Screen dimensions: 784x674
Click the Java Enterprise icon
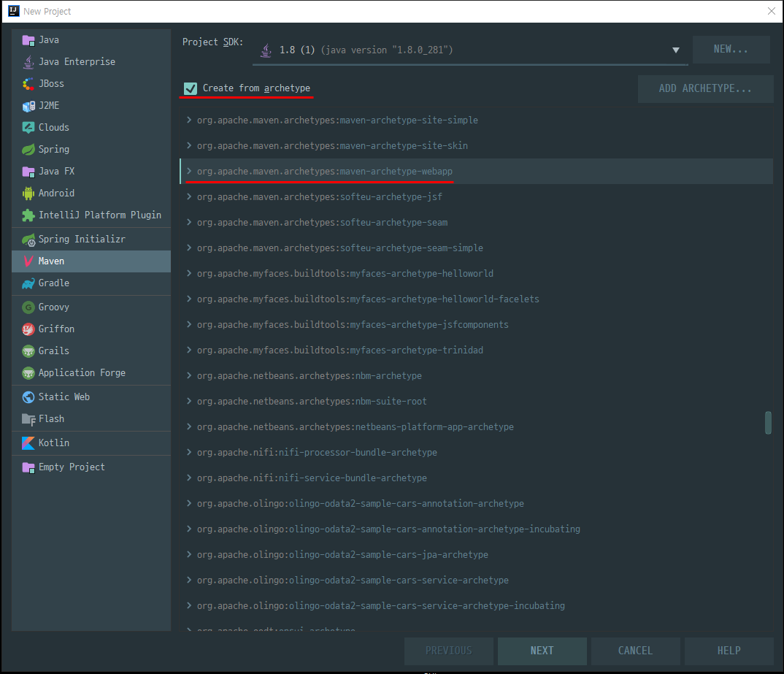28,62
